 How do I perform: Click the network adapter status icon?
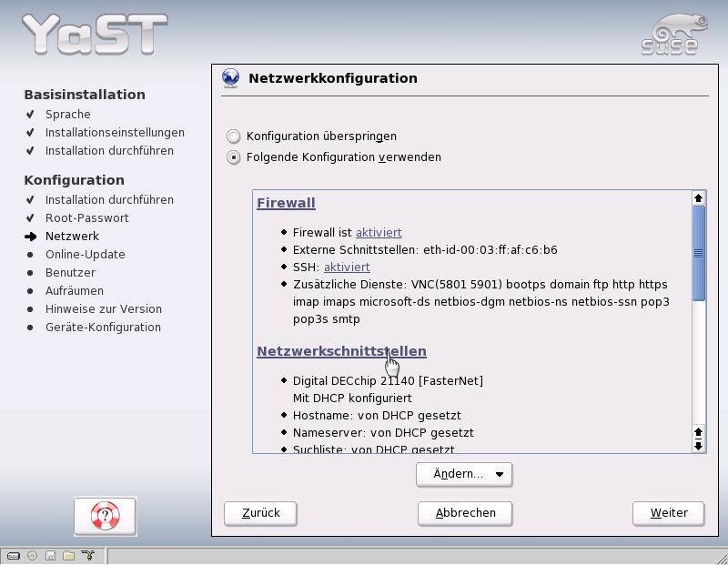click(87, 555)
